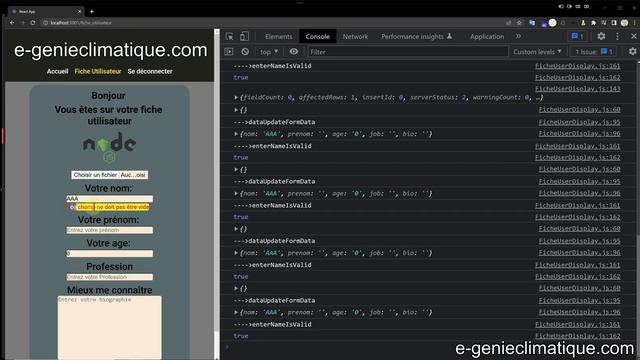Image resolution: width=640 pixels, height=360 pixels.
Task: Select the React App browser tab
Action: click(45, 11)
